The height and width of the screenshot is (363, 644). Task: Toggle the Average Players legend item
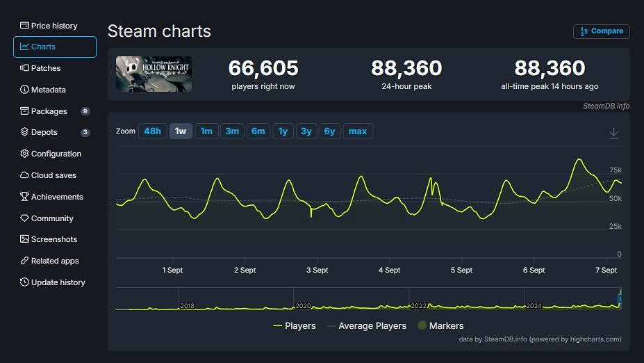click(366, 325)
